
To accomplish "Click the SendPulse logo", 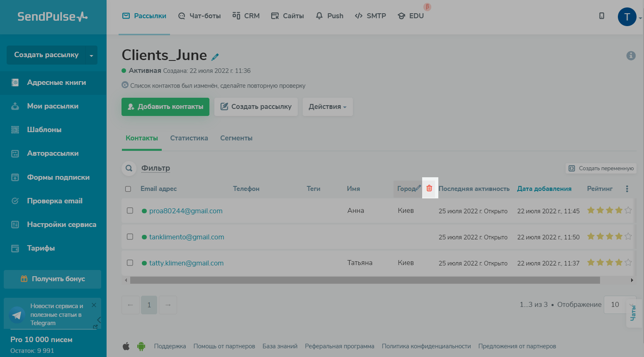I will point(53,17).
